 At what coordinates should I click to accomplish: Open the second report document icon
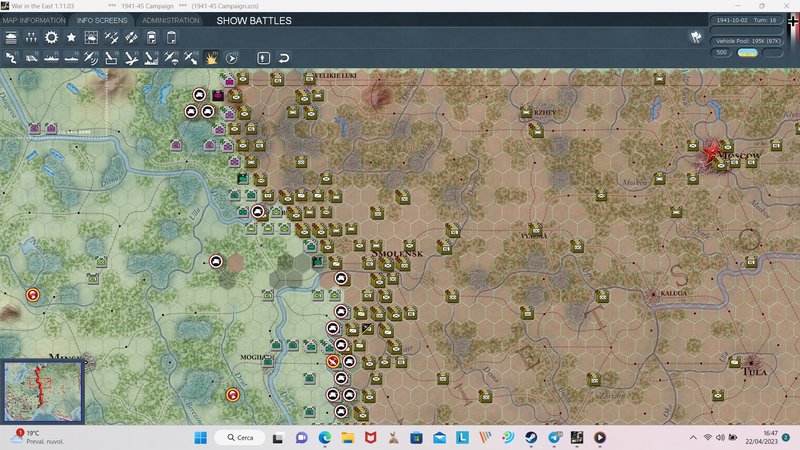pyautogui.click(x=171, y=38)
